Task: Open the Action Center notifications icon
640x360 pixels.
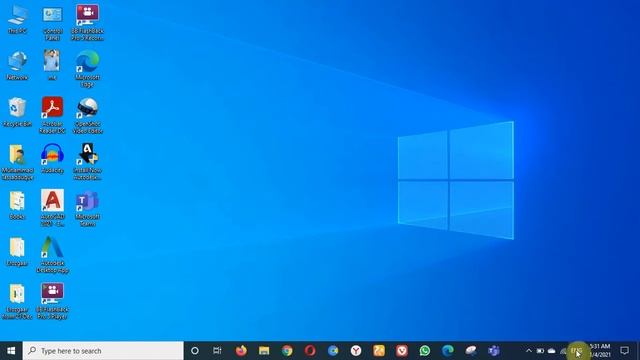Action: point(624,351)
